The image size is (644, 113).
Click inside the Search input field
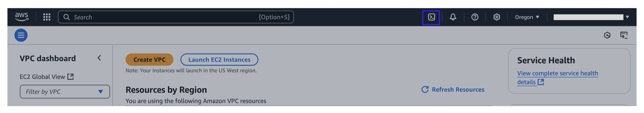click(150, 17)
